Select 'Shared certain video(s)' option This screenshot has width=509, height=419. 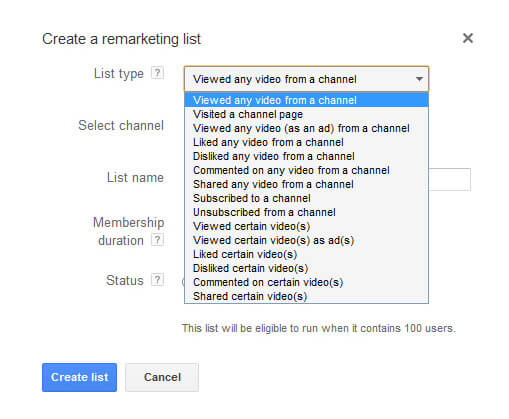[306, 296]
